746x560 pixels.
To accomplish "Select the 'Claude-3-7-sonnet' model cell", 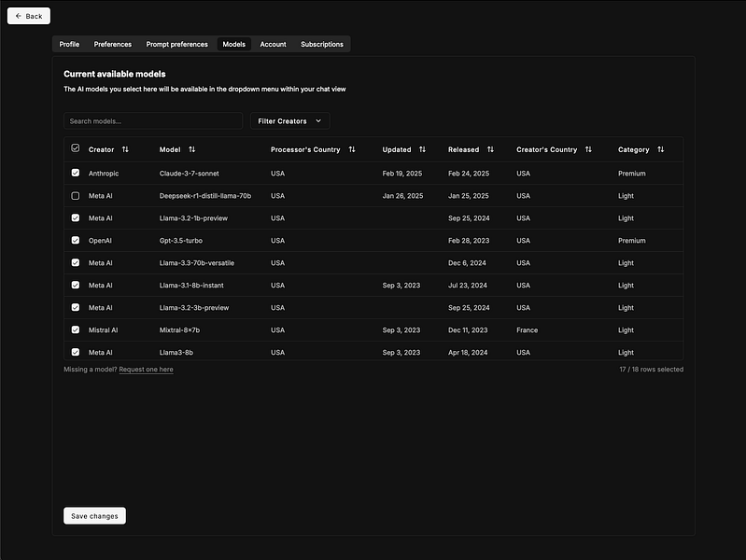I will click(x=189, y=174).
